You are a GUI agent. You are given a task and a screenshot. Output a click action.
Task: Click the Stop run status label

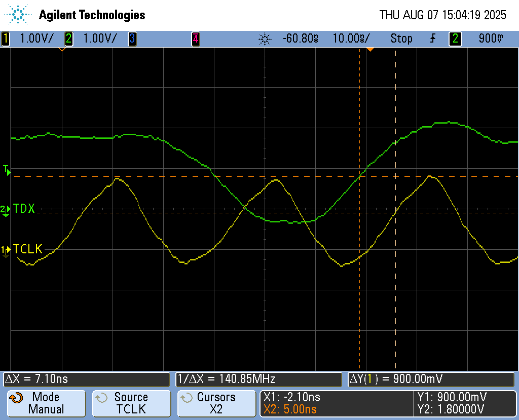click(401, 39)
